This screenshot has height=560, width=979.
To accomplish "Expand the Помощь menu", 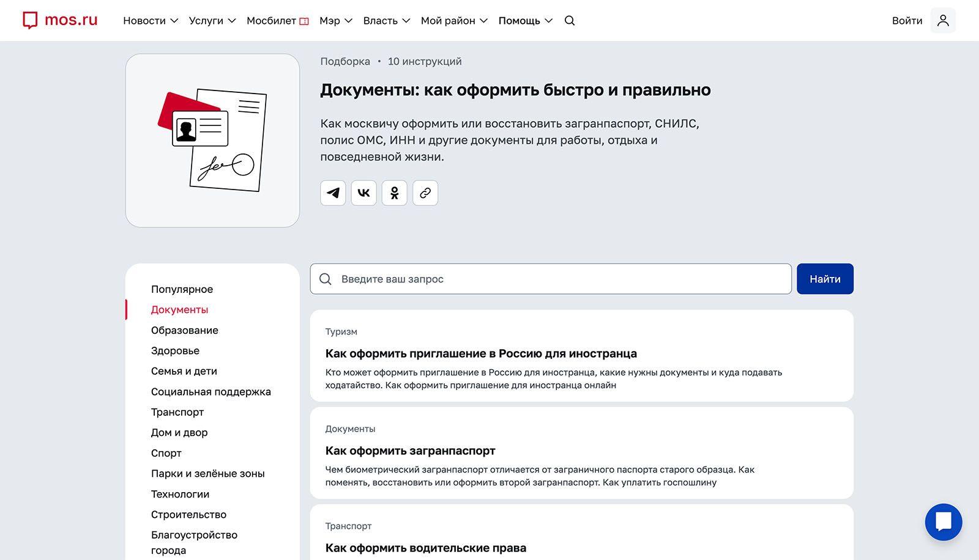I will pos(526,21).
